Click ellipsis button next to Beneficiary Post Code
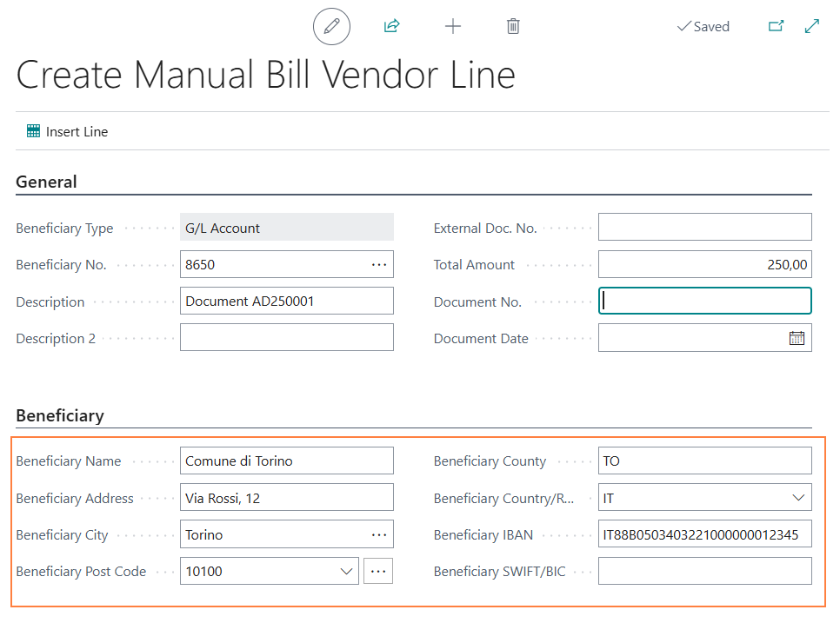Image resolution: width=840 pixels, height=623 pixels. [x=378, y=571]
